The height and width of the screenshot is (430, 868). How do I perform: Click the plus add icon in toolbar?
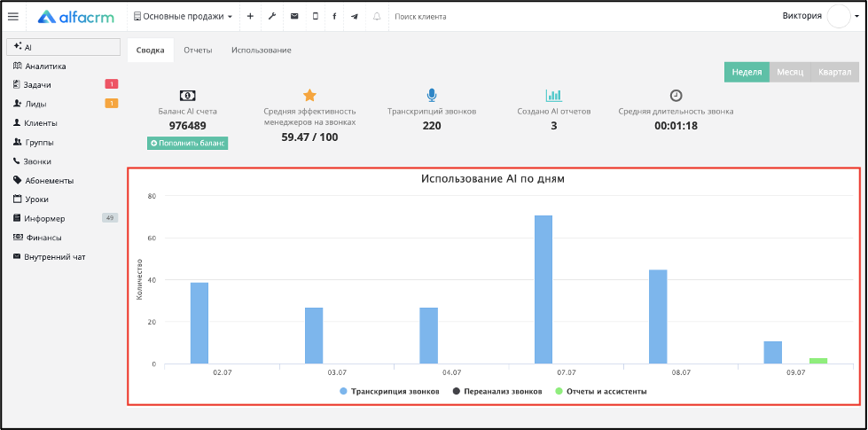(x=250, y=17)
